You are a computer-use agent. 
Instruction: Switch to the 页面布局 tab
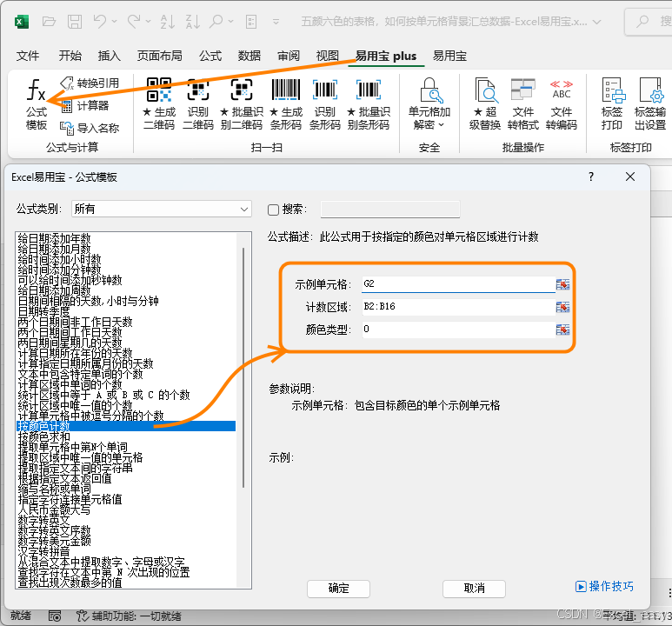point(159,57)
